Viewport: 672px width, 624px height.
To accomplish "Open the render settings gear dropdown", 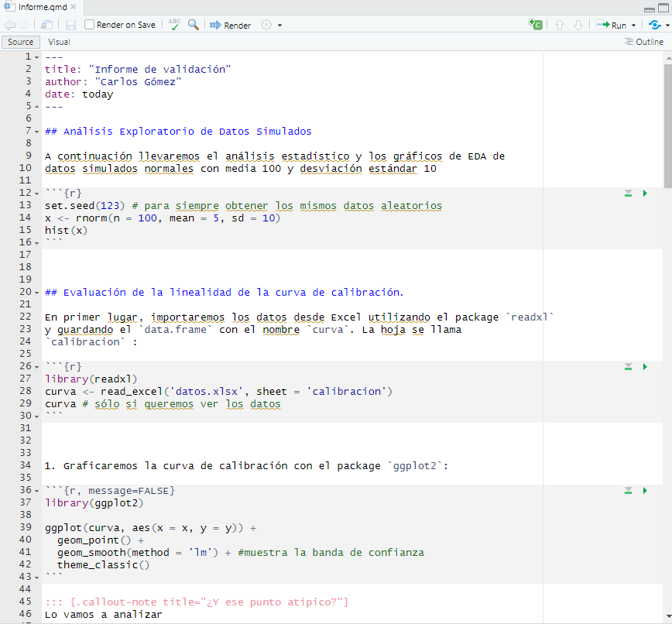I will pyautogui.click(x=271, y=25).
